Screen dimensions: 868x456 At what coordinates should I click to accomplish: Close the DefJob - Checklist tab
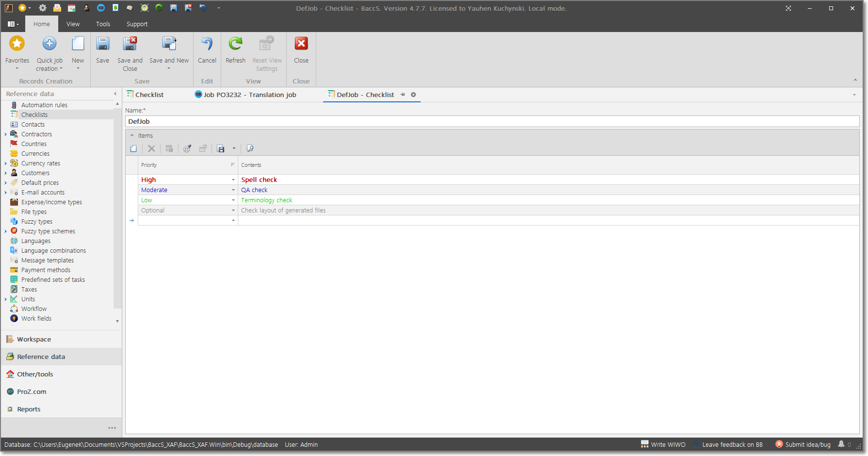[413, 95]
